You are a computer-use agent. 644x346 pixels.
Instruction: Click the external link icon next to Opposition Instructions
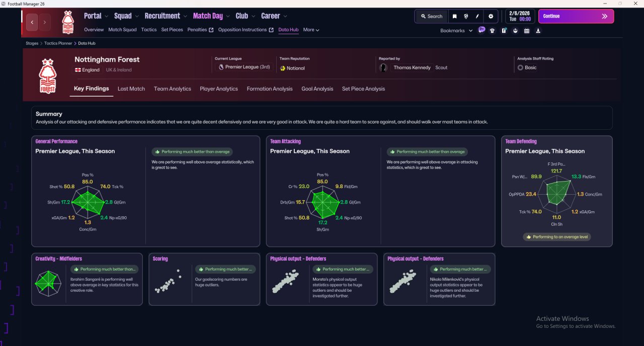pyautogui.click(x=271, y=30)
